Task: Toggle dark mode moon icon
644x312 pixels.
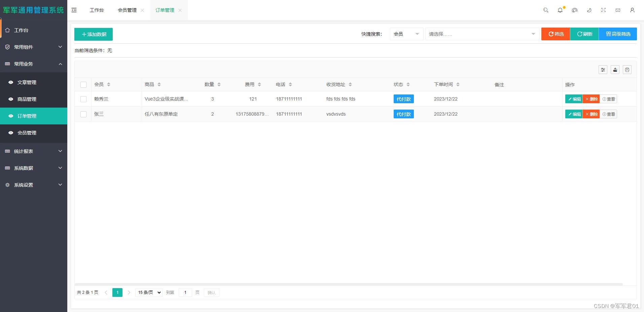Action: tap(589, 10)
